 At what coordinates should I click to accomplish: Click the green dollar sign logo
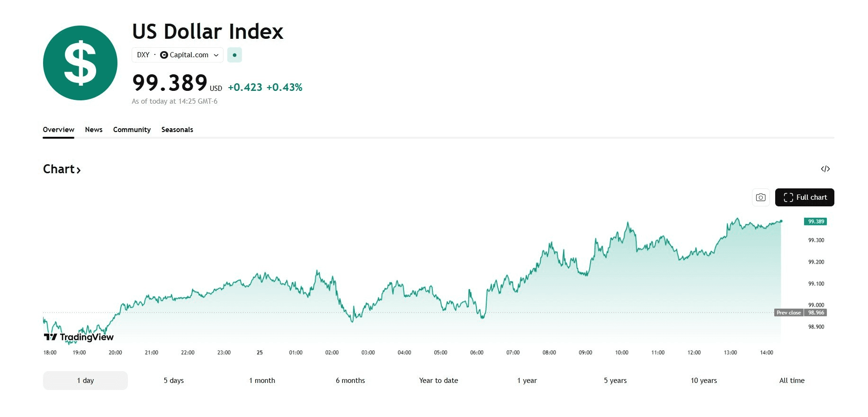80,63
